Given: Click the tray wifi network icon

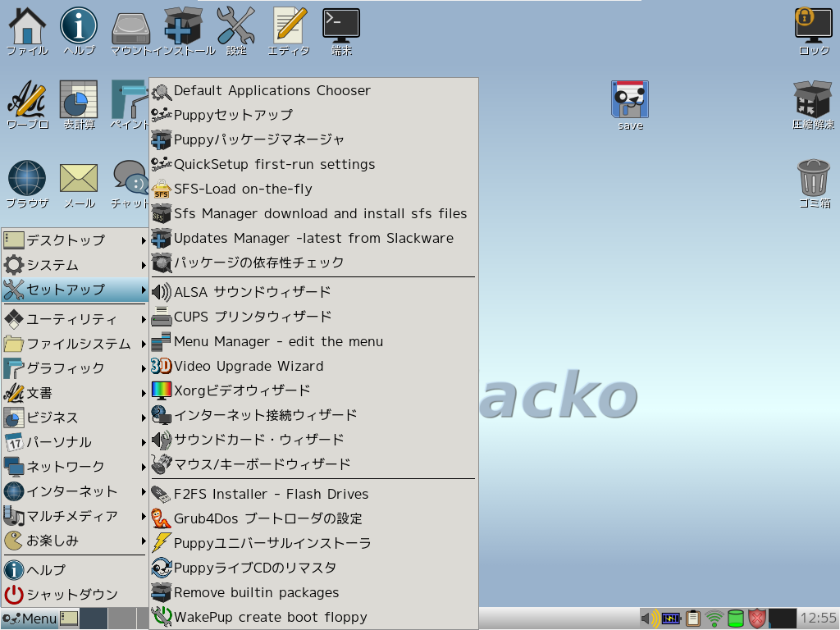Looking at the screenshot, I should coord(714,619).
